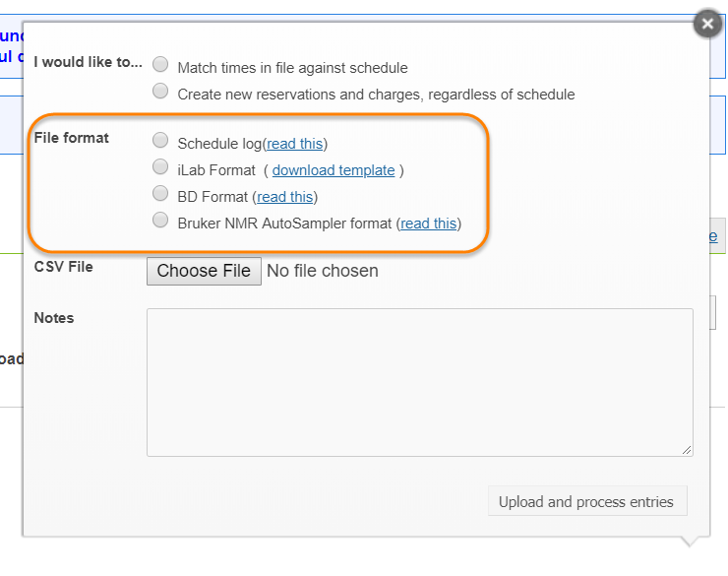Click the 'File format' section label
The height and width of the screenshot is (576, 728).
(71, 138)
